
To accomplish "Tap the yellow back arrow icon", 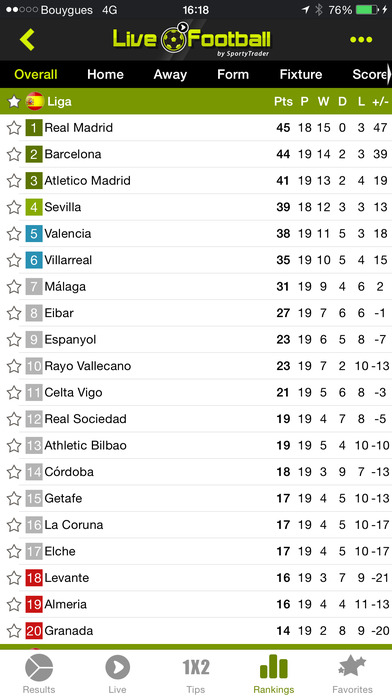I will (27, 40).
